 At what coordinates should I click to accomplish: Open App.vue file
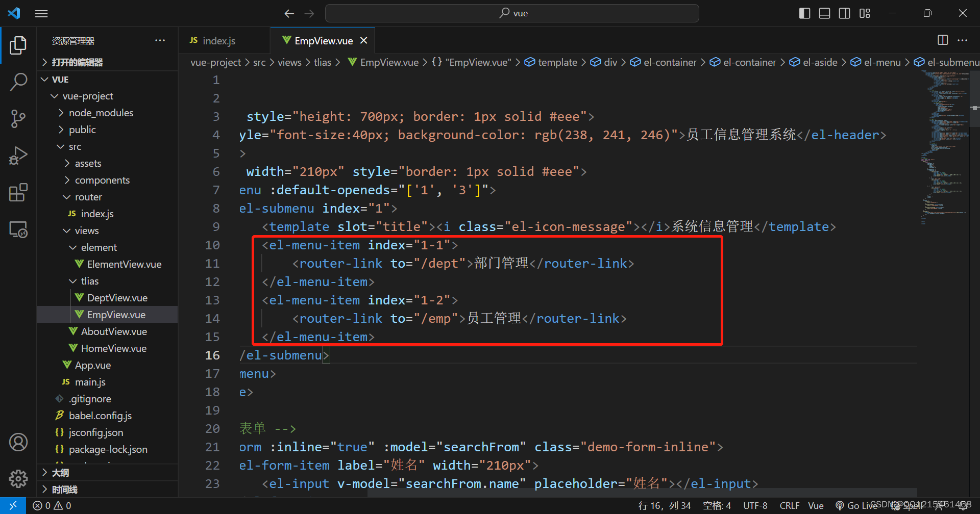(x=107, y=366)
